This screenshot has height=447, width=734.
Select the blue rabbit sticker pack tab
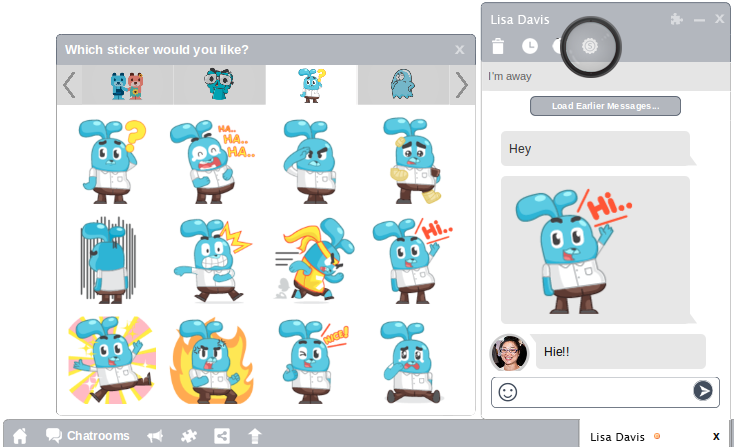click(311, 85)
